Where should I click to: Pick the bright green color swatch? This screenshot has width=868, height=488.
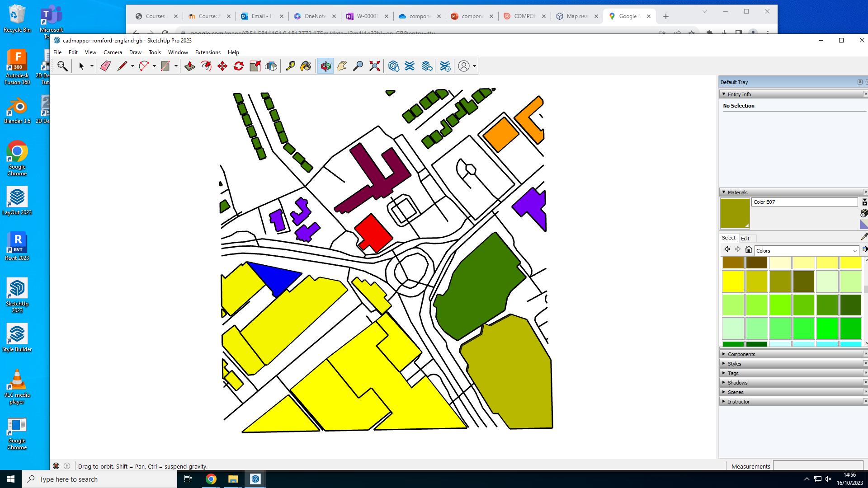[x=827, y=328]
